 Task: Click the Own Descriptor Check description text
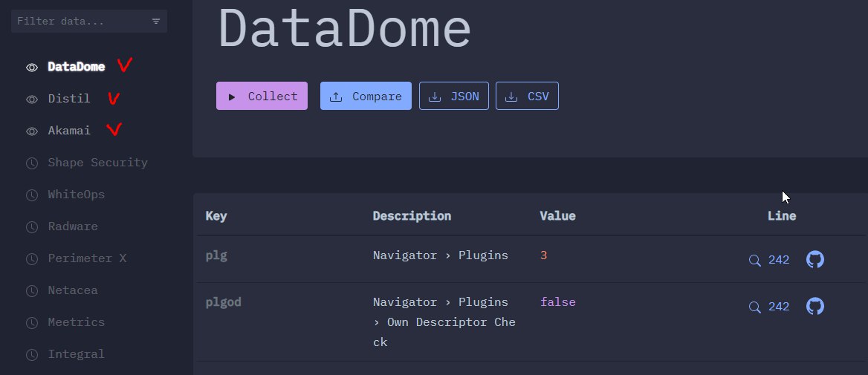tap(444, 322)
